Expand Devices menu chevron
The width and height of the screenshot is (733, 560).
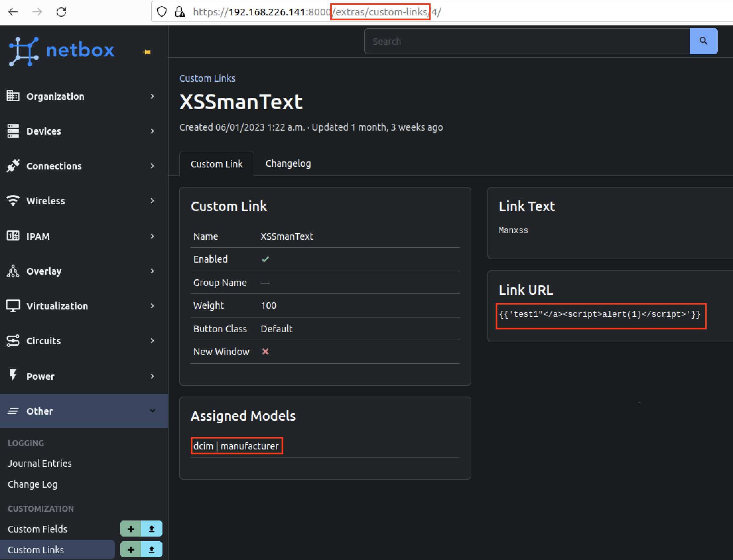pos(152,131)
